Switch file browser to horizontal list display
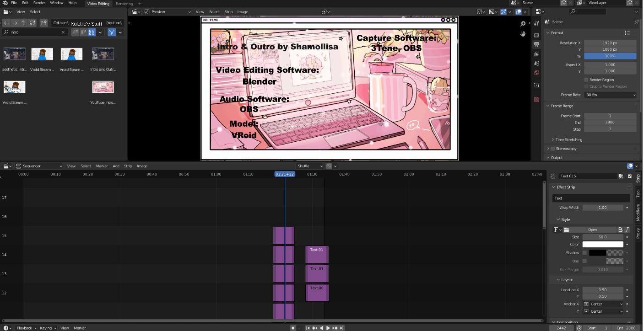The width and height of the screenshot is (644, 331). tap(83, 32)
